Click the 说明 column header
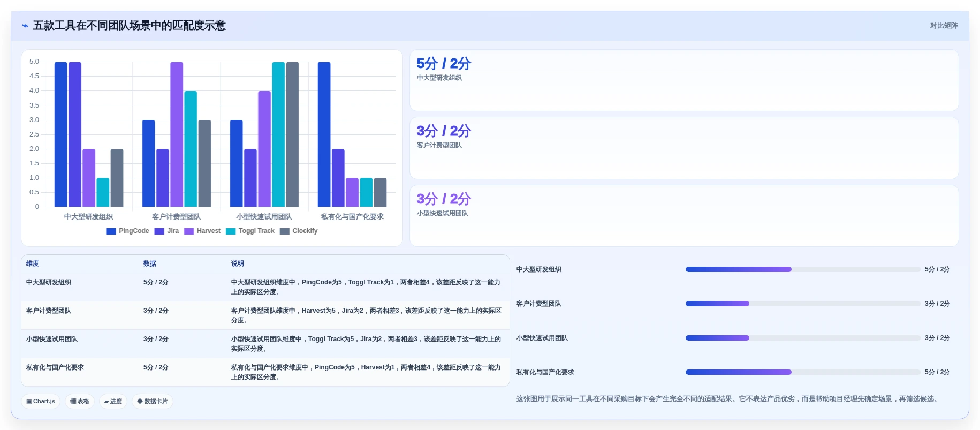Image resolution: width=980 pixels, height=430 pixels. click(x=238, y=263)
